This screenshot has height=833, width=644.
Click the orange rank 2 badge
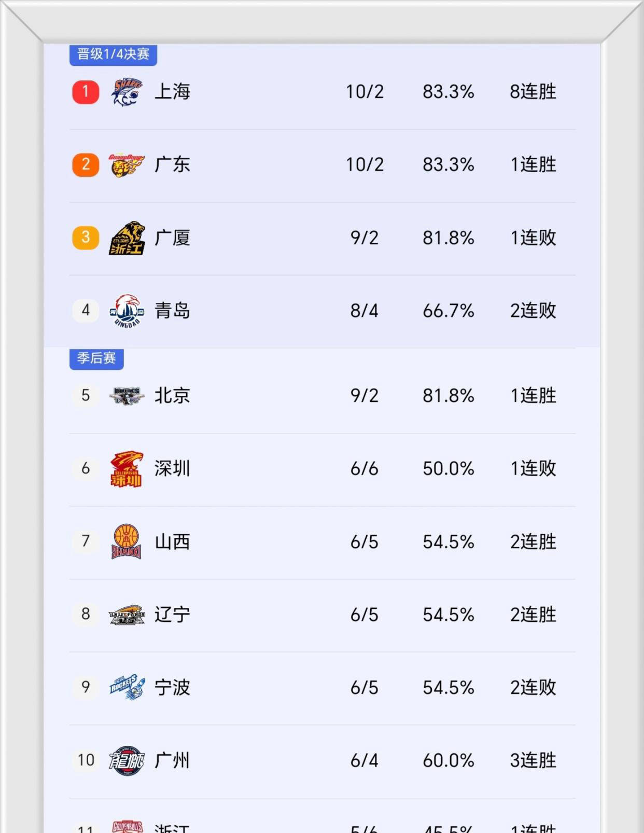pyautogui.click(x=86, y=165)
